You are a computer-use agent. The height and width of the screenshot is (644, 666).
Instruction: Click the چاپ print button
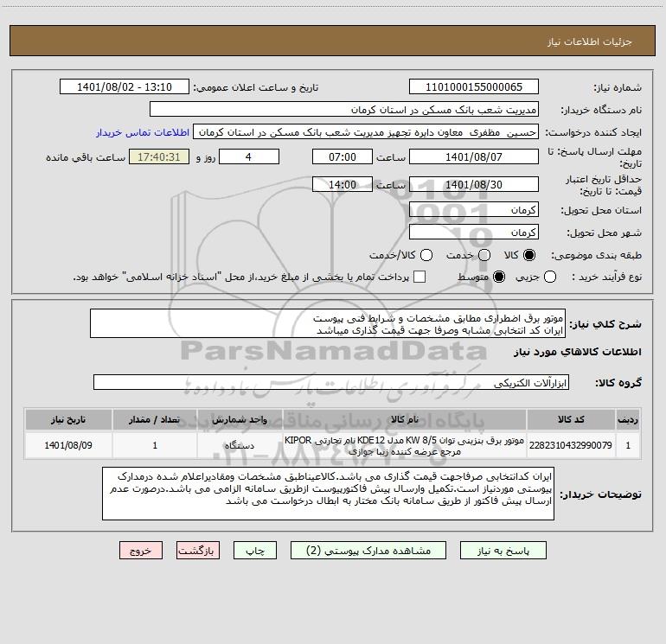pos(255,551)
